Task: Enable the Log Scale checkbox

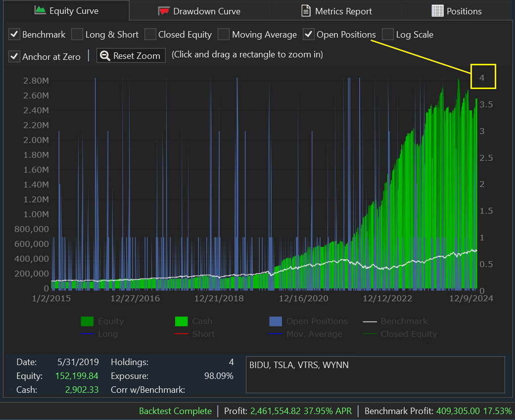Action: (x=388, y=34)
